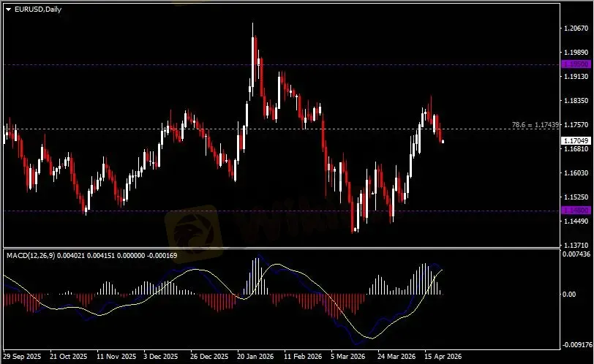Click the 20 Jan 2026 date marker

tap(257, 357)
